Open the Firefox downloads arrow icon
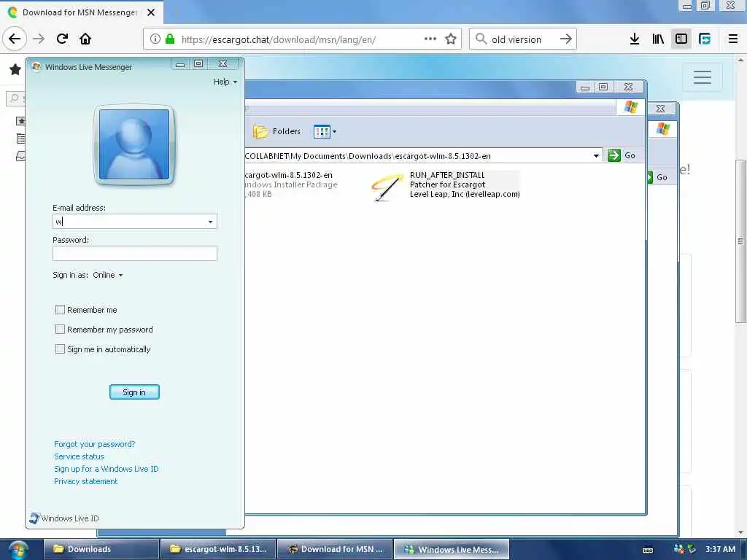This screenshot has height=560, width=747. pyautogui.click(x=634, y=39)
